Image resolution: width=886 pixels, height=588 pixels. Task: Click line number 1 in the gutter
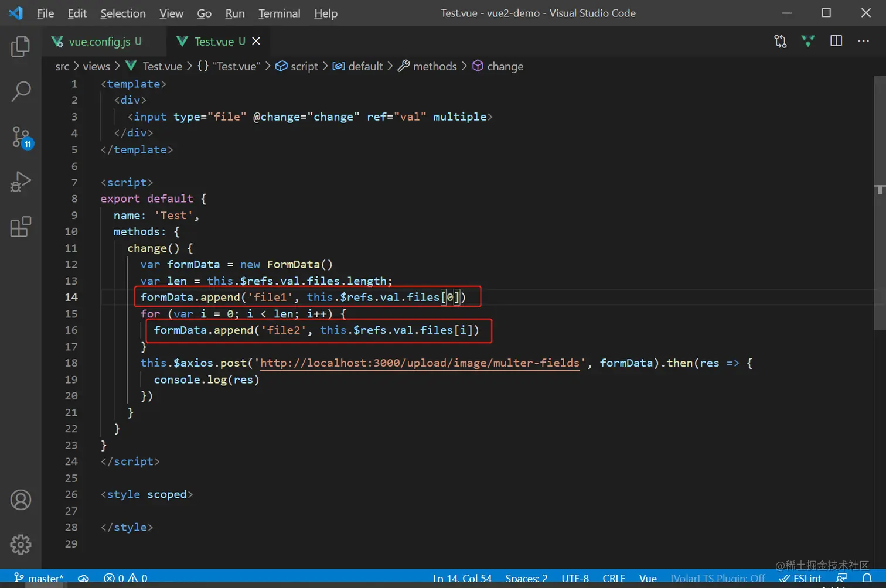74,84
